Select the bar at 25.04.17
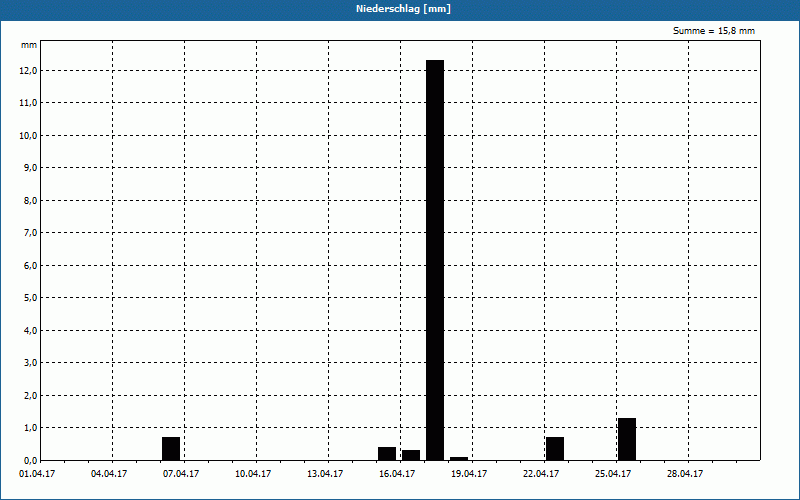Screen dimensions: 800x500 click(627, 439)
